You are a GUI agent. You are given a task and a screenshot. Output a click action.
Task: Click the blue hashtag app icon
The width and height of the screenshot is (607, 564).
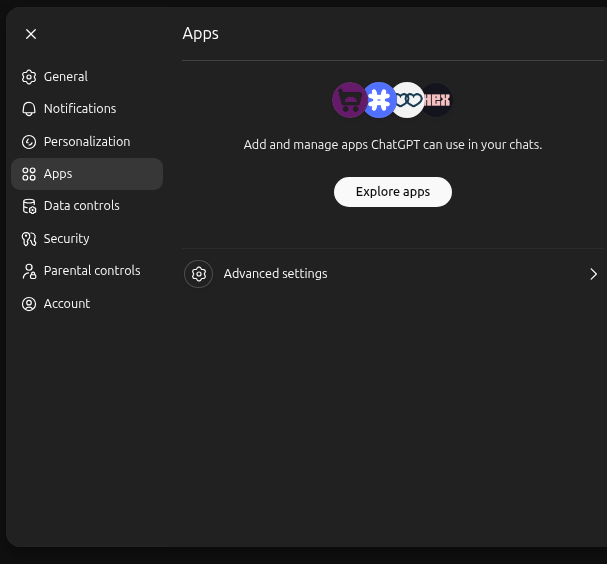(x=379, y=100)
